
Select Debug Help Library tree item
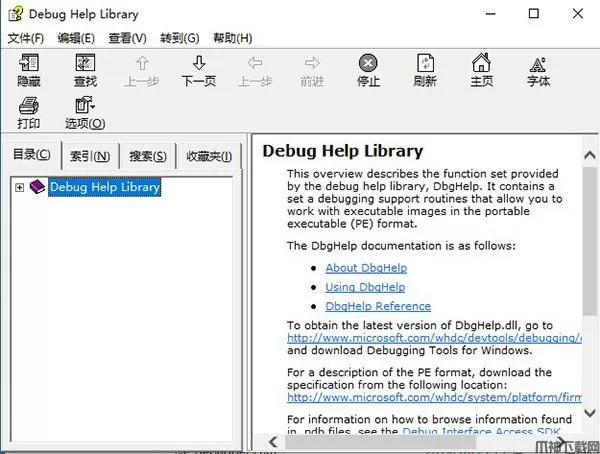tap(104, 187)
